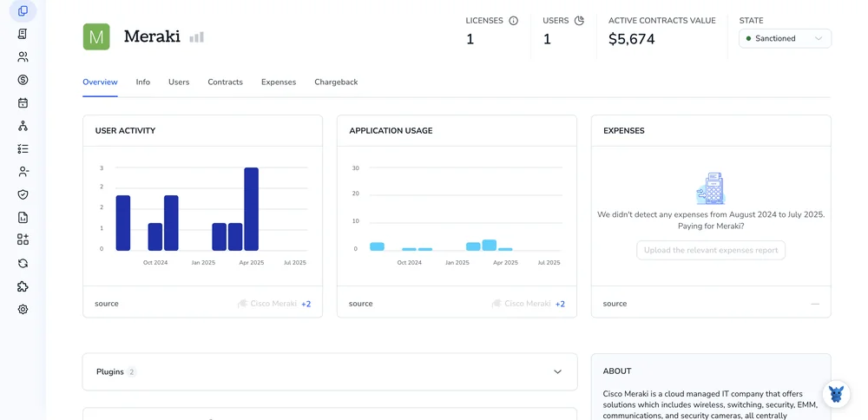Image resolution: width=868 pixels, height=420 pixels.
Task: Click the Users count value 1
Action: pyautogui.click(x=547, y=39)
